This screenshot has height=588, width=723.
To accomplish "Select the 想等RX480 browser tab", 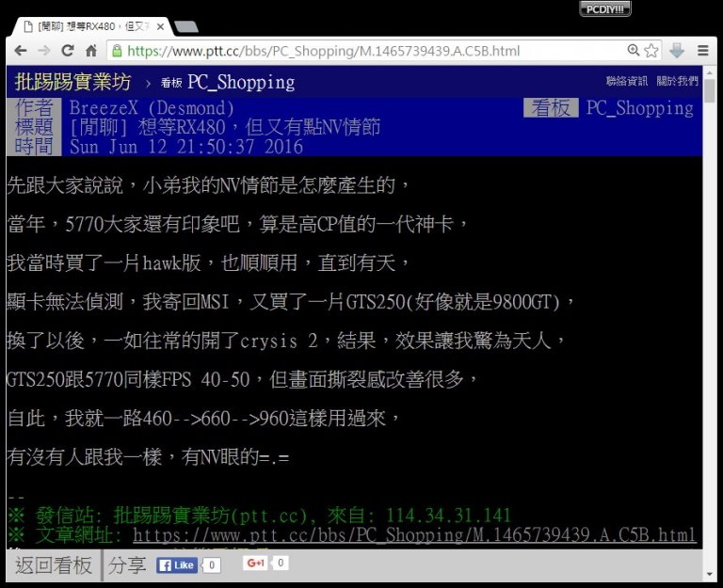I will click(x=92, y=26).
